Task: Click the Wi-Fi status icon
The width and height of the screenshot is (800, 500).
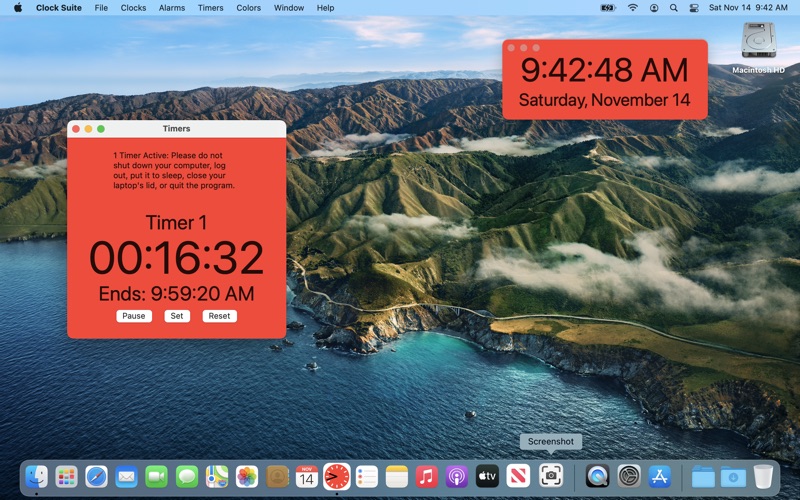Action: (633, 8)
